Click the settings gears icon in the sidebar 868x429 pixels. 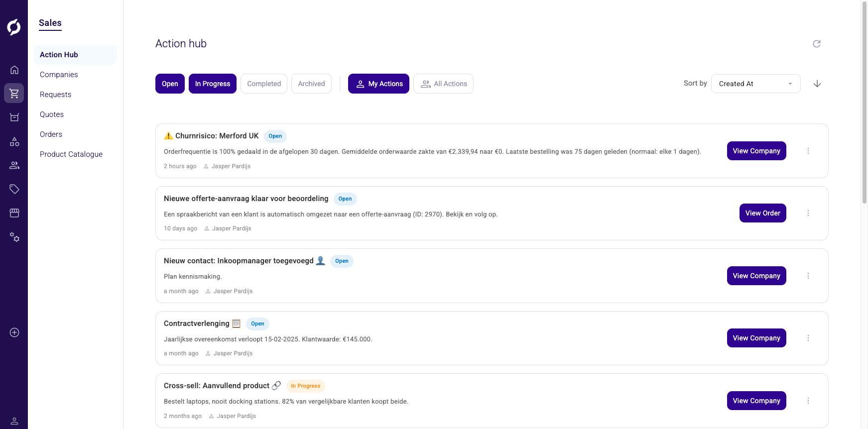(14, 237)
